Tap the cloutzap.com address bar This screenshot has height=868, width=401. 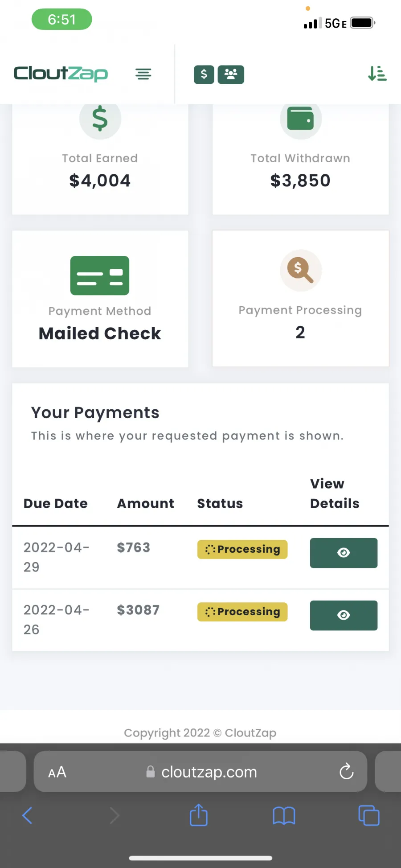pos(200,771)
